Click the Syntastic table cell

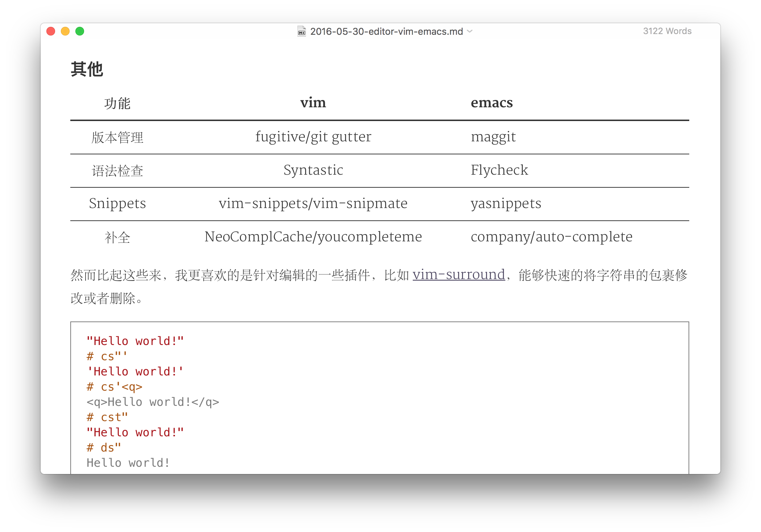click(313, 170)
